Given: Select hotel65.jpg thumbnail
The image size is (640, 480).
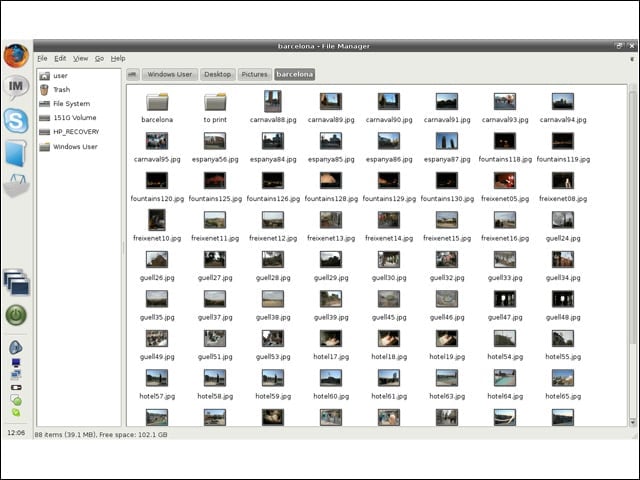Looking at the screenshot, I should coord(563,378).
